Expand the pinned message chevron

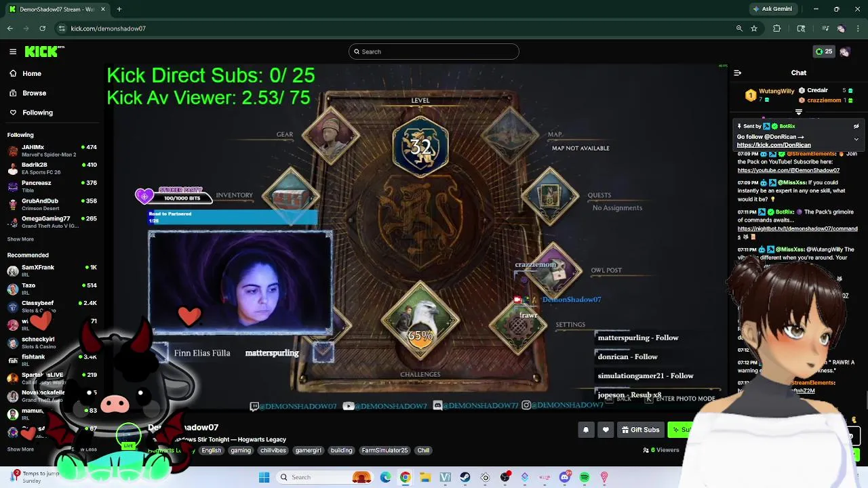(x=856, y=139)
